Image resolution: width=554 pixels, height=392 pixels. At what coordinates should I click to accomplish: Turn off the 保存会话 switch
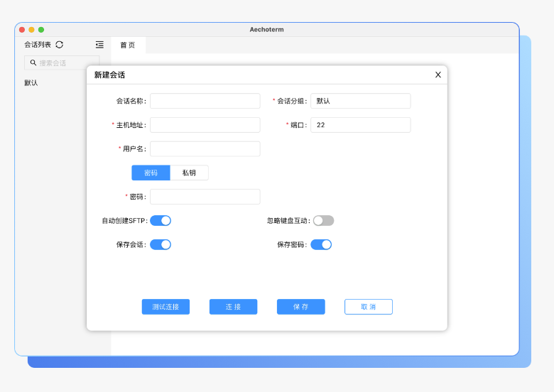161,245
